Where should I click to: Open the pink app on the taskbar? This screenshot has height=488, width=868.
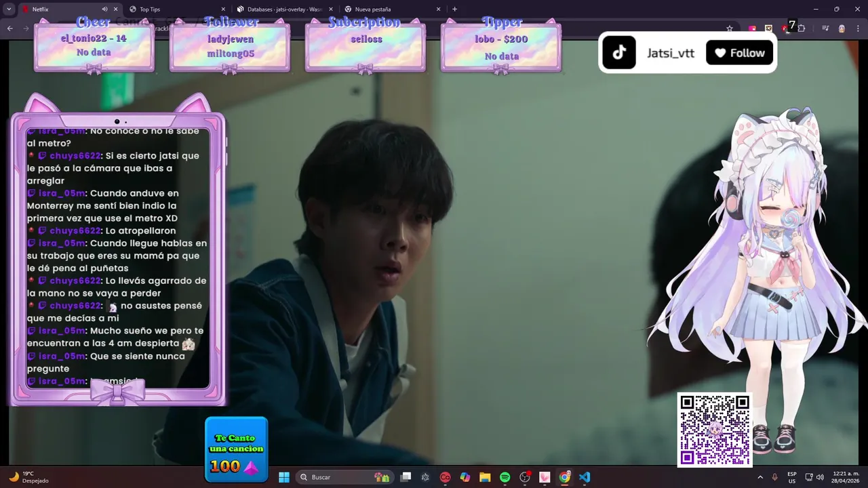click(545, 477)
